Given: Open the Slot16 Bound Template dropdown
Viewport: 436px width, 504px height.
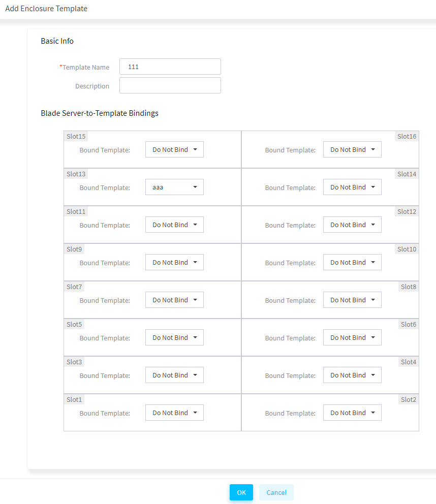Looking at the screenshot, I should [x=352, y=149].
